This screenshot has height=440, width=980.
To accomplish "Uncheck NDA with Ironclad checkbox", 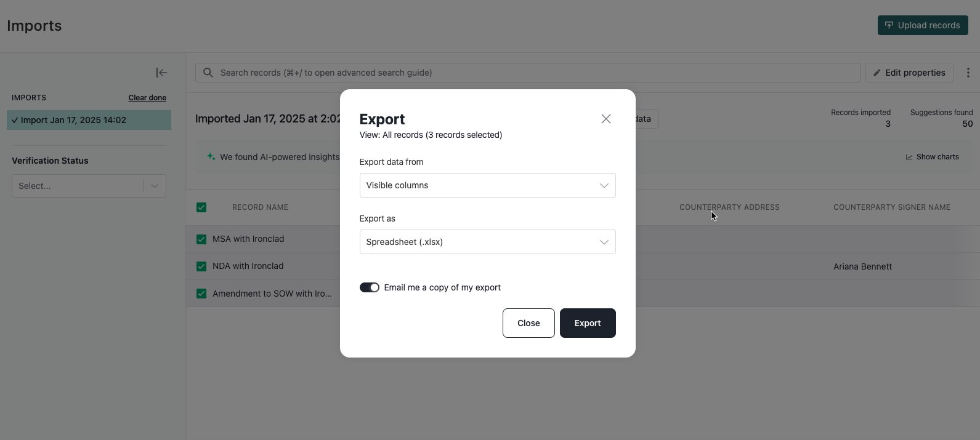I will (201, 266).
